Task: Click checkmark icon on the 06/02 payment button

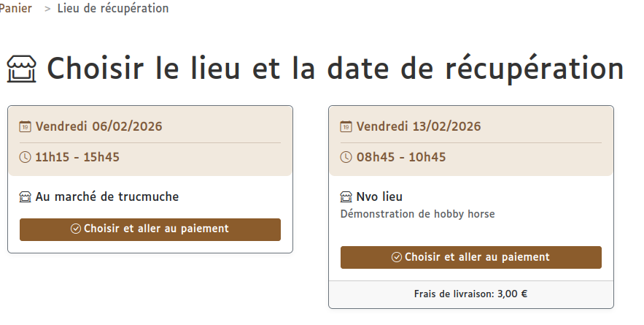Action: pyautogui.click(x=76, y=229)
